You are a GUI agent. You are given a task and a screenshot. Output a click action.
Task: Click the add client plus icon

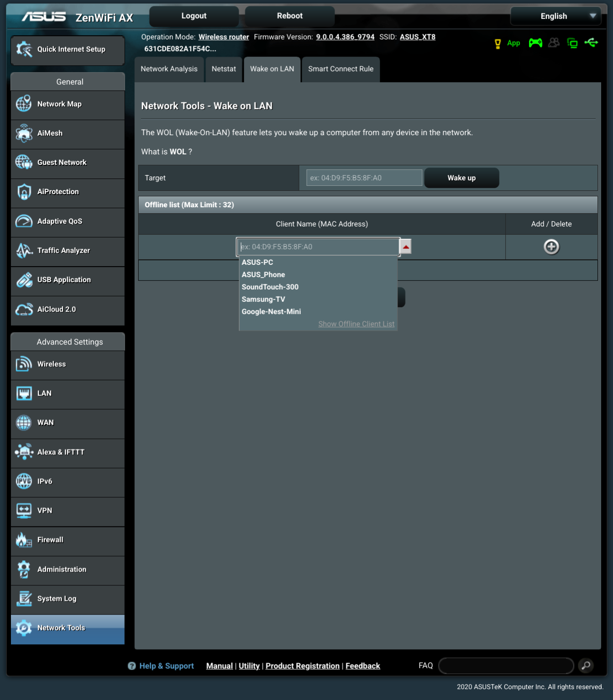(x=551, y=247)
